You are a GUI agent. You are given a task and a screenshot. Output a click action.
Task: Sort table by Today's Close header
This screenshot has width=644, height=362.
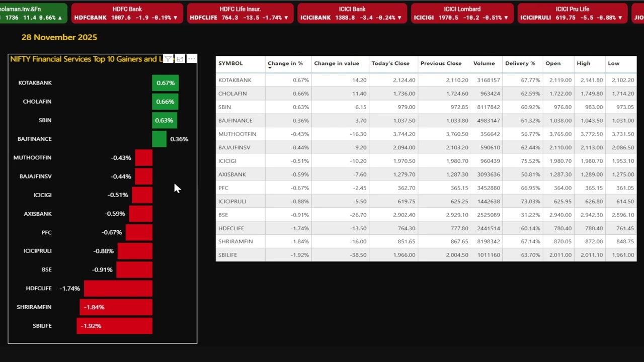(390, 63)
